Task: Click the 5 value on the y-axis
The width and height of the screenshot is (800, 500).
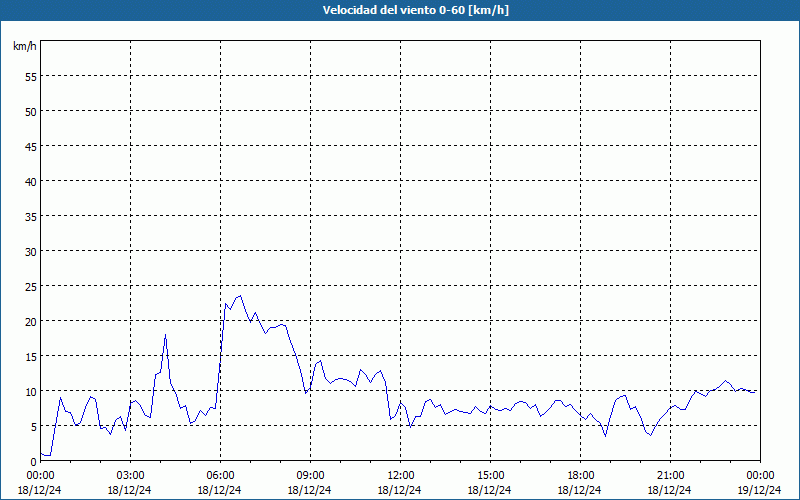Action: (x=34, y=427)
